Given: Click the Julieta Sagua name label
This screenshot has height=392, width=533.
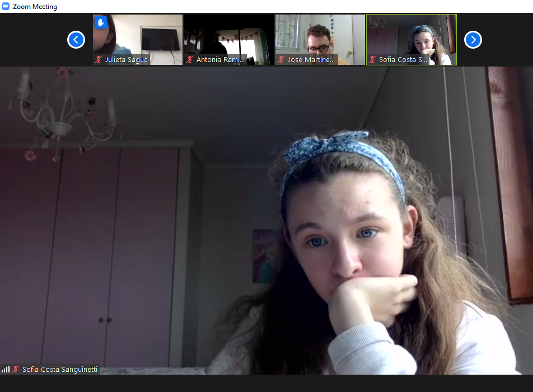Looking at the screenshot, I should click(126, 59).
